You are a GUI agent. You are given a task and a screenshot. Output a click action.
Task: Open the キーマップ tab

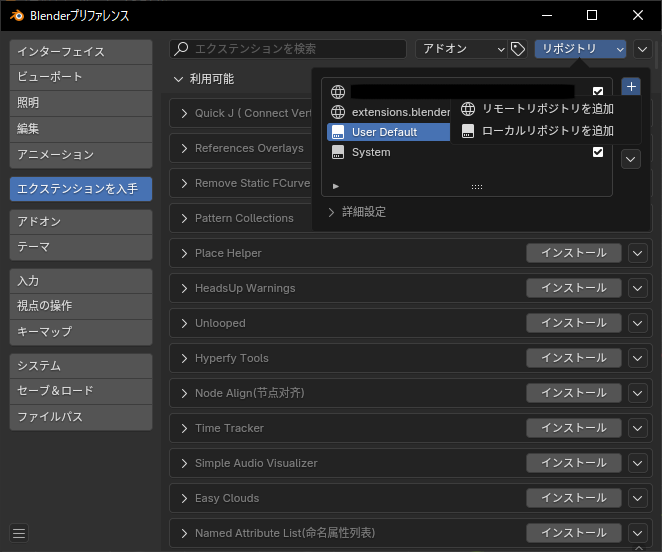pyautogui.click(x=81, y=332)
